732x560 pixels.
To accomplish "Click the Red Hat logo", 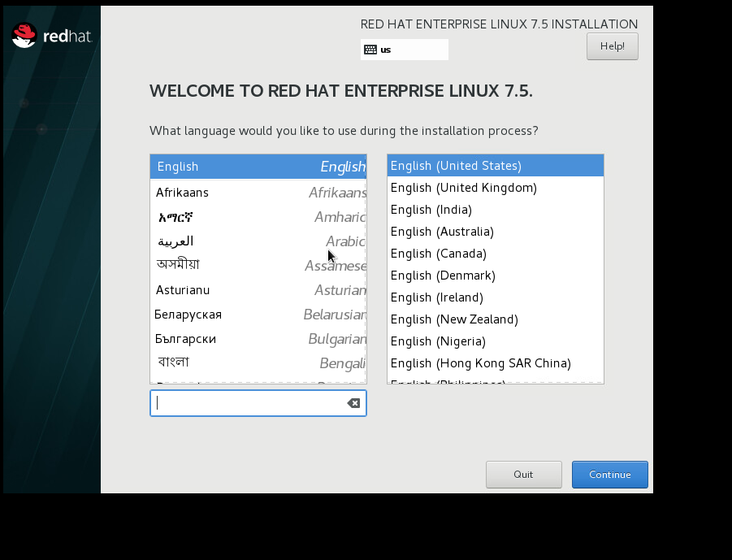I will 52,36.
